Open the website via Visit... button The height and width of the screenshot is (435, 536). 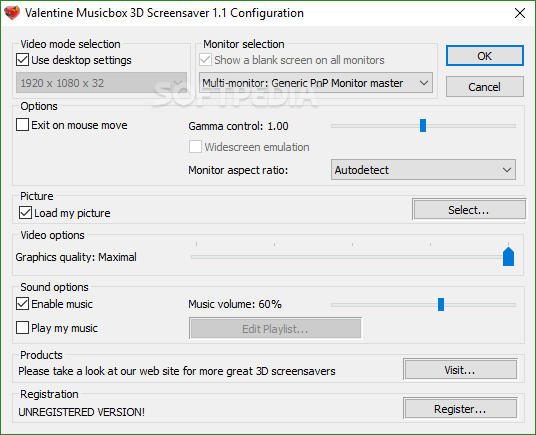coord(460,369)
